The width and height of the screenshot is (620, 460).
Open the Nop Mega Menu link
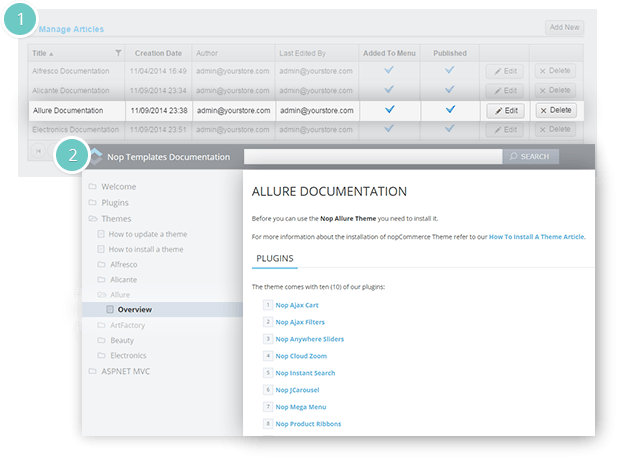(x=301, y=407)
